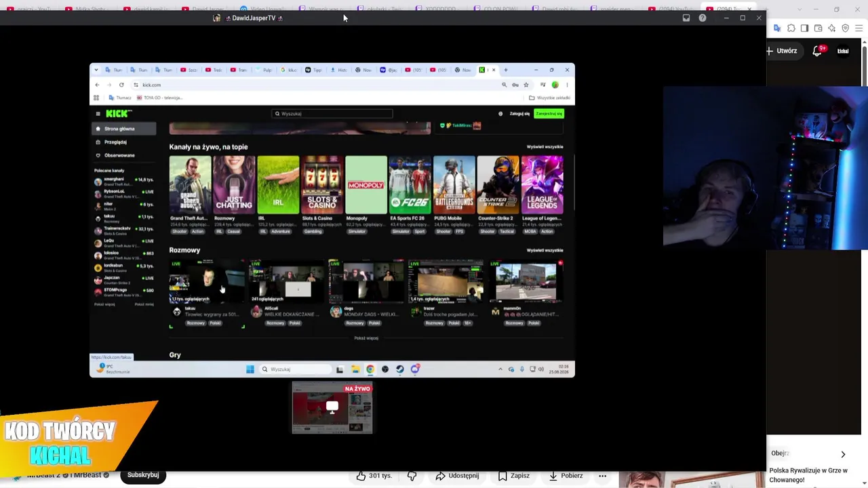Open the more actions three-dot button
Image resolution: width=868 pixels, height=488 pixels.
(x=602, y=476)
